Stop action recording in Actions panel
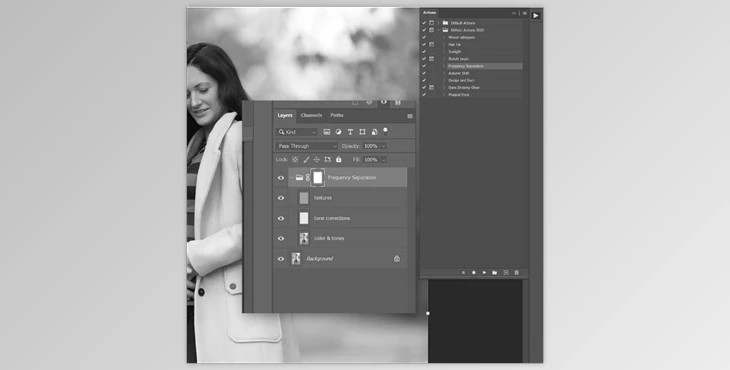Image resolution: width=730 pixels, height=370 pixels. [x=463, y=273]
